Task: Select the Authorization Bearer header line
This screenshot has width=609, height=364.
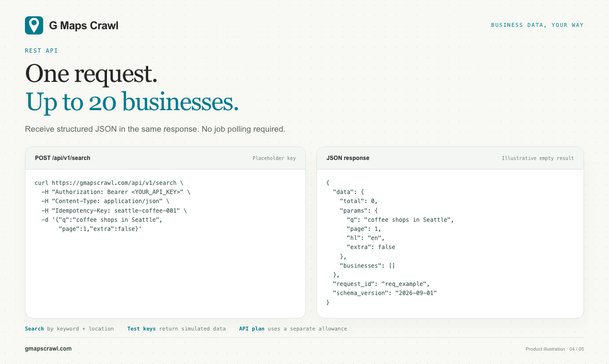Action: [x=116, y=192]
